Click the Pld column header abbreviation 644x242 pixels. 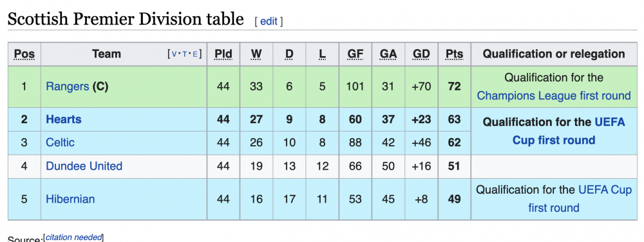tap(223, 54)
